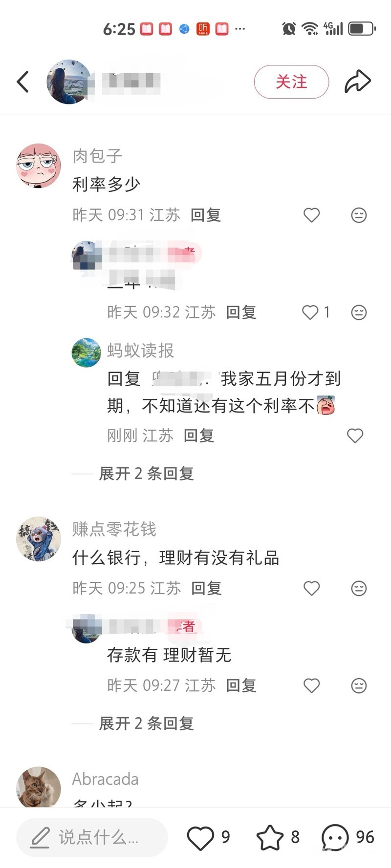Open the post author's avatar in header
Screen dimensions: 391x868
(69, 82)
